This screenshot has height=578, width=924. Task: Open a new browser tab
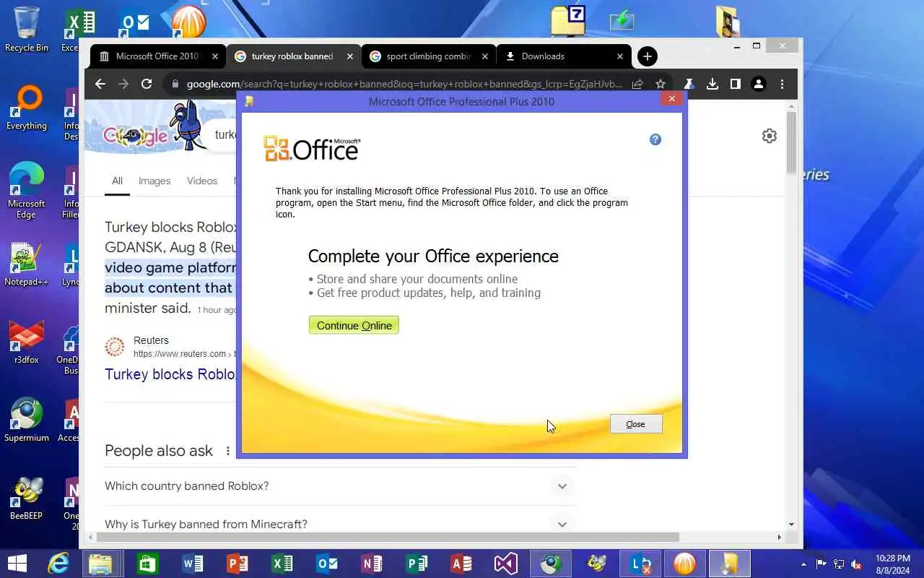[x=648, y=56]
